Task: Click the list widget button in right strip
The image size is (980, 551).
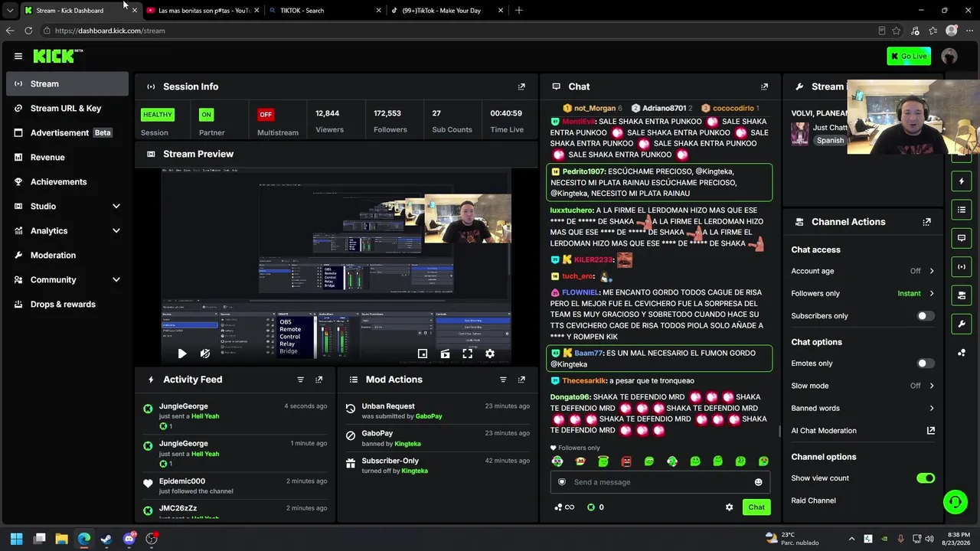Action: (962, 210)
